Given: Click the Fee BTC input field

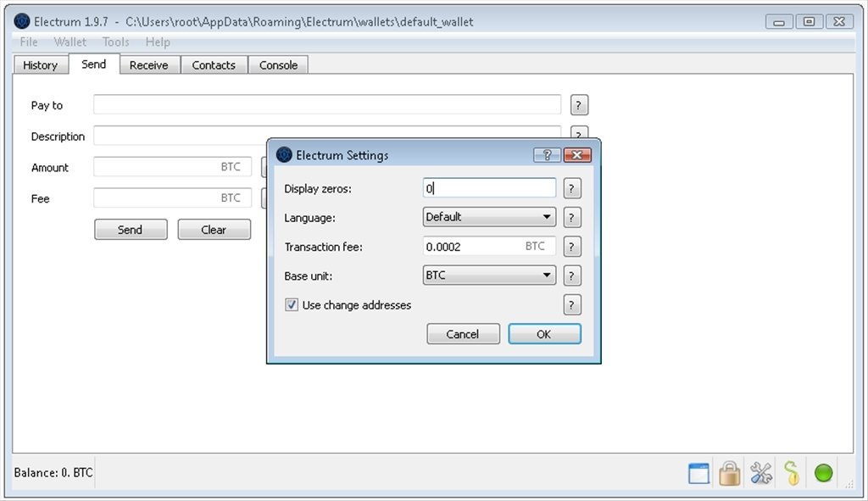Looking at the screenshot, I should click(x=173, y=198).
